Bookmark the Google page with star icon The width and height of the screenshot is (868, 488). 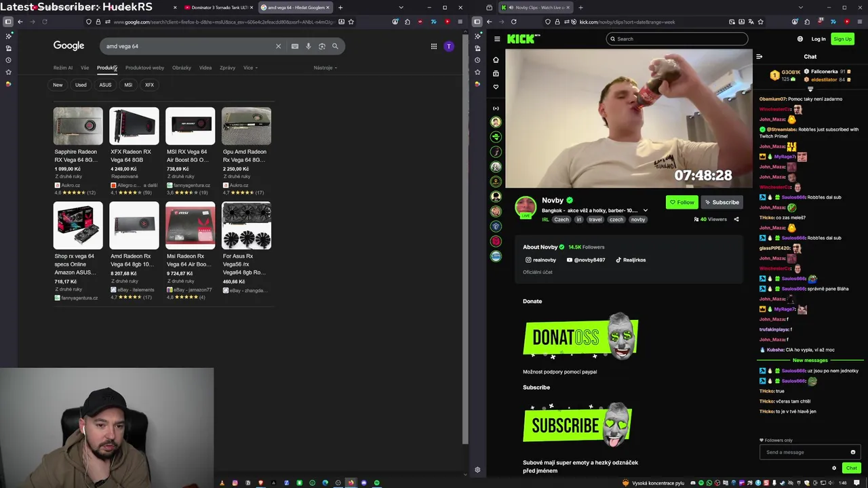pos(351,22)
